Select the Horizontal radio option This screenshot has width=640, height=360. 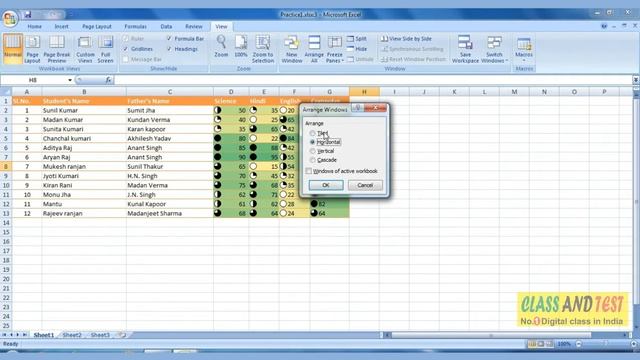pyautogui.click(x=312, y=142)
